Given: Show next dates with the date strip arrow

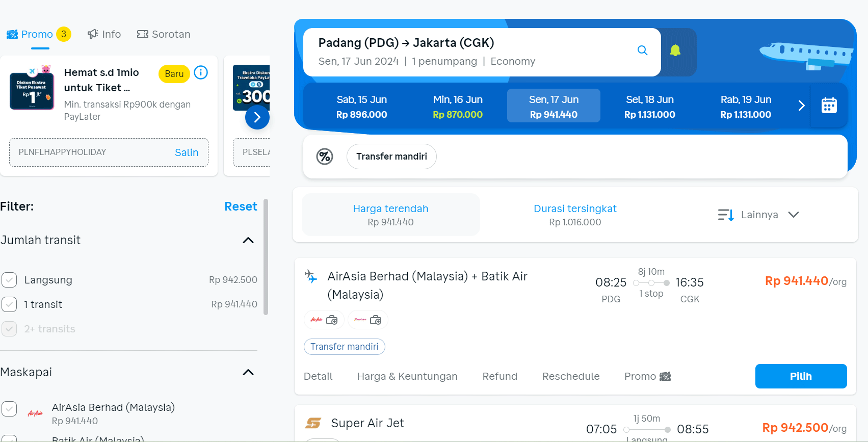Looking at the screenshot, I should (x=801, y=106).
